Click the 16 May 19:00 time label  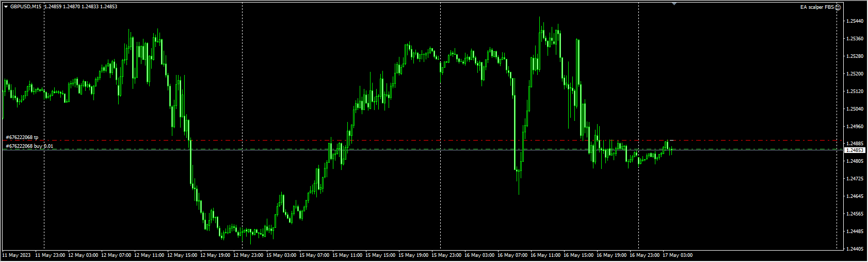612,255
